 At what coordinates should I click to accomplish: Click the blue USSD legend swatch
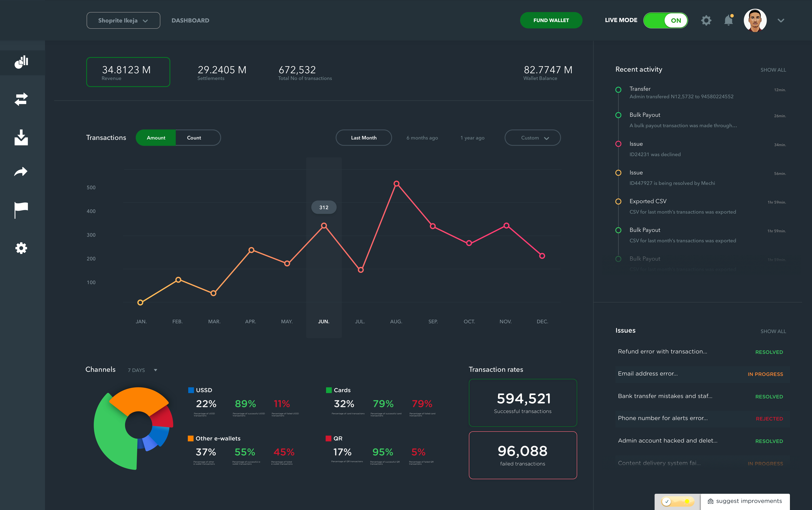click(x=191, y=390)
